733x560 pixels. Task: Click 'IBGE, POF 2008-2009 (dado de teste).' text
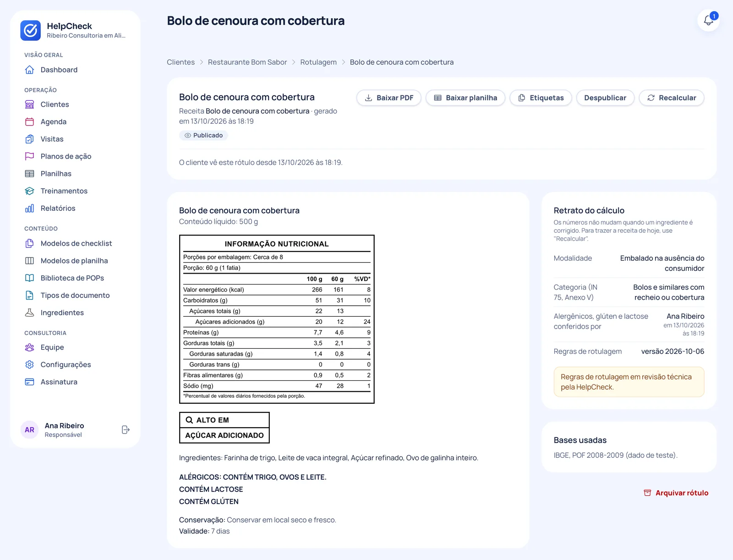coord(616,456)
